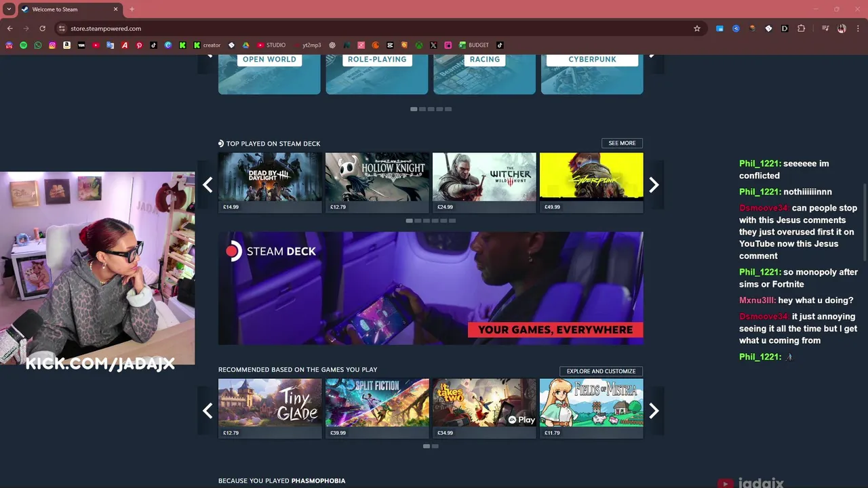Bookmark this page with the star icon
The width and height of the screenshot is (868, 488).
[x=697, y=28]
